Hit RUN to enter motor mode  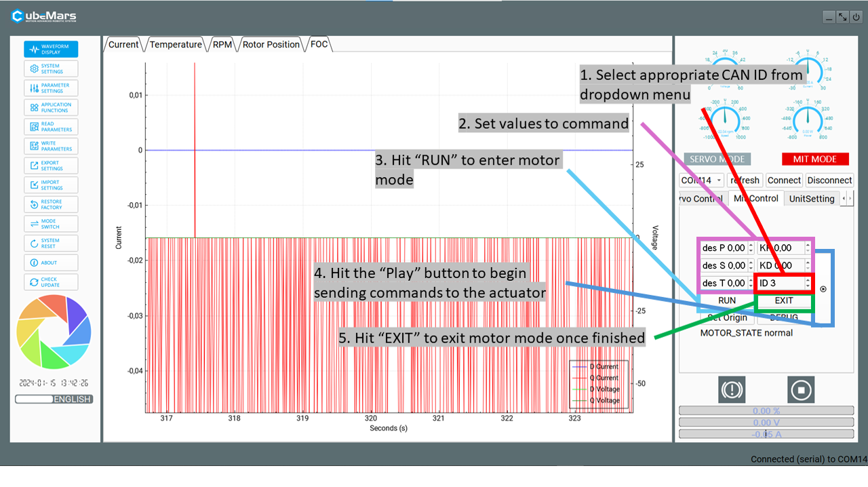727,300
